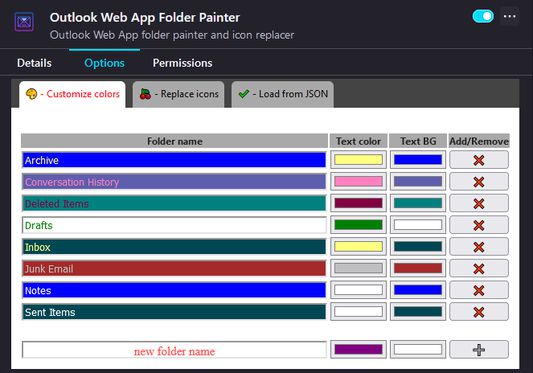
Task: Change Drafts green text color swatch
Action: [x=358, y=225]
